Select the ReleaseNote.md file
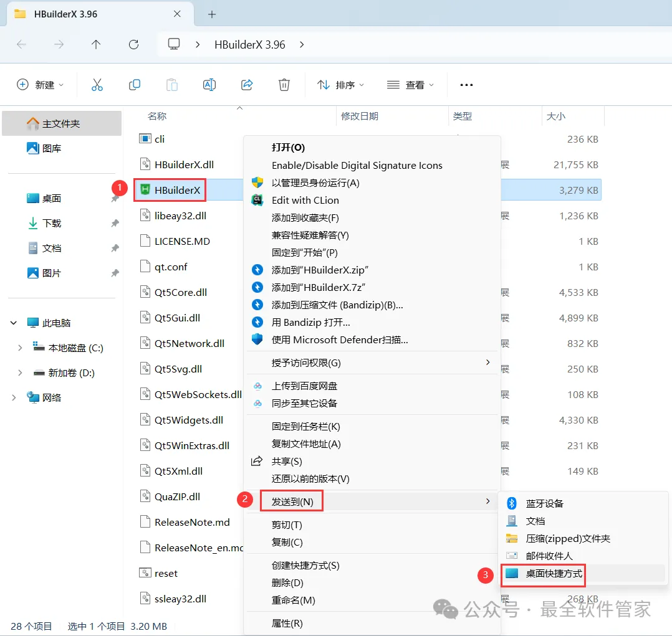The image size is (672, 636). click(x=185, y=522)
